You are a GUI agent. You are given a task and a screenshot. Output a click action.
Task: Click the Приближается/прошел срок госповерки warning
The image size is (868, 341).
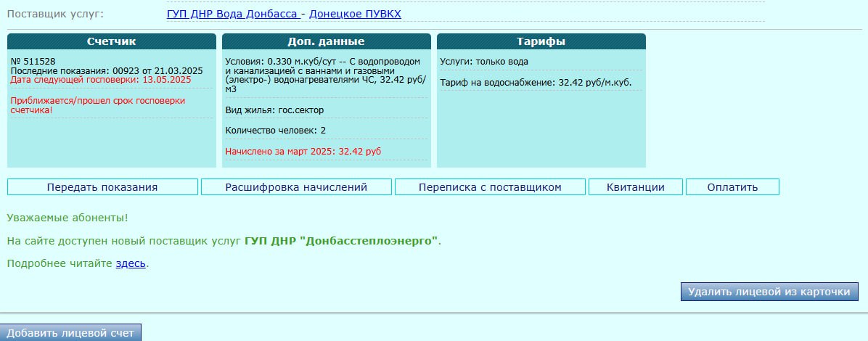pos(98,105)
